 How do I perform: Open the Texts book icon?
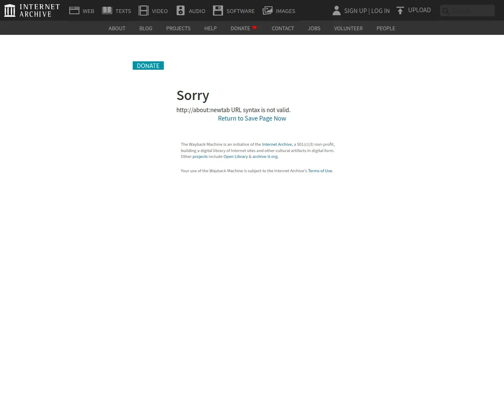tap(107, 10)
